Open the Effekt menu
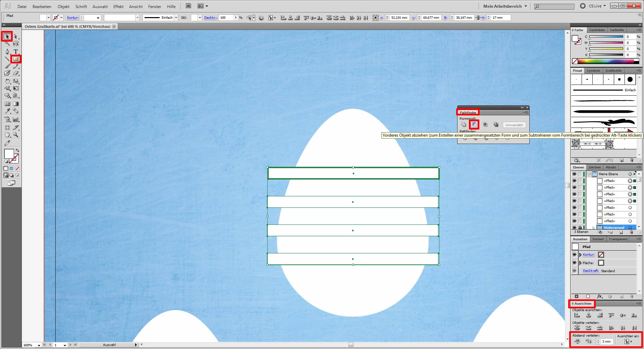 (x=118, y=6)
